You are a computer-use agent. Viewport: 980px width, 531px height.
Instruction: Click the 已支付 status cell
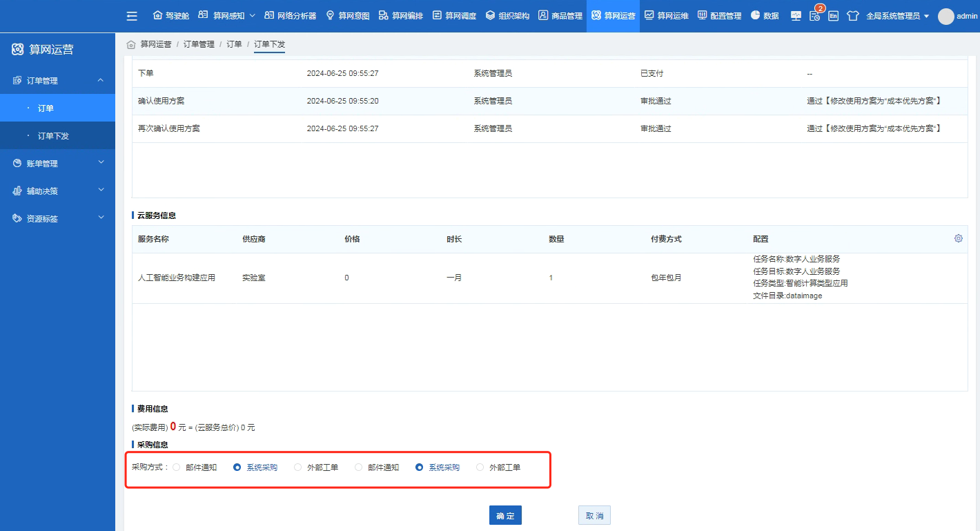point(652,73)
